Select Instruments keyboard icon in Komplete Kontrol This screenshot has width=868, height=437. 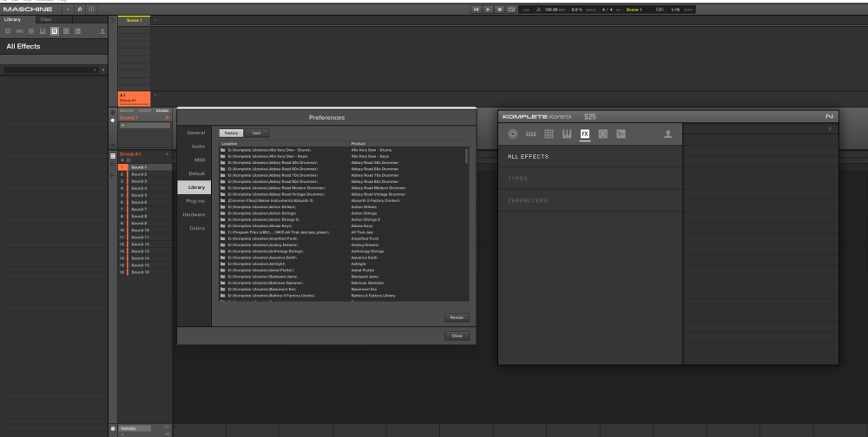tap(567, 134)
